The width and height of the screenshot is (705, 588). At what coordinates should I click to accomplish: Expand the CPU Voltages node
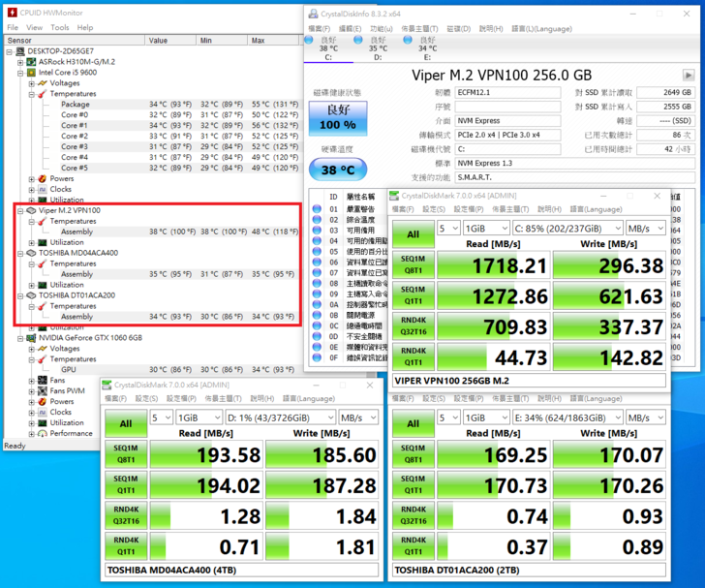pos(31,83)
